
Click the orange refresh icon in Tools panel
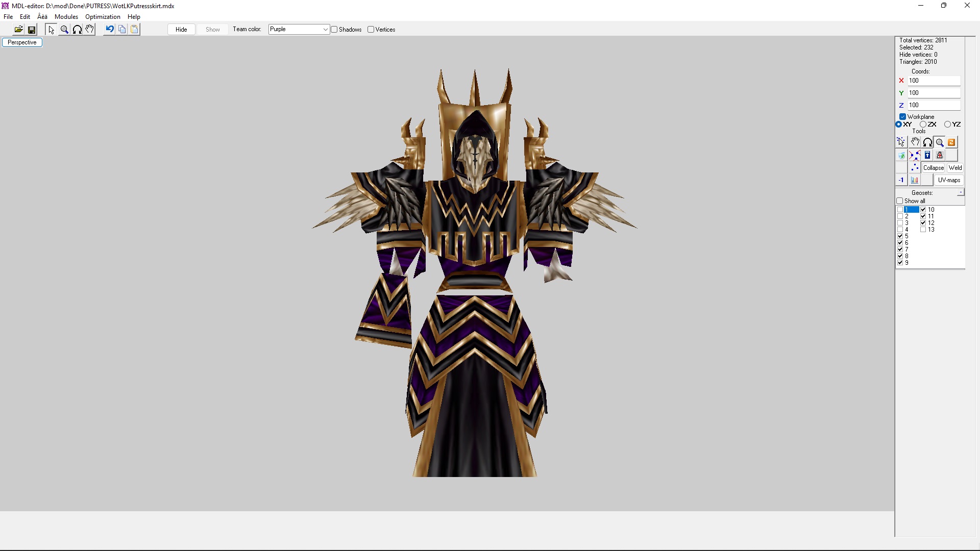pyautogui.click(x=951, y=142)
